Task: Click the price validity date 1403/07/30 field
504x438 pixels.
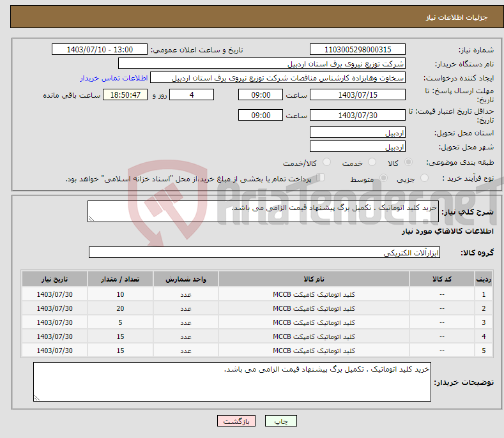Action: tap(358, 115)
